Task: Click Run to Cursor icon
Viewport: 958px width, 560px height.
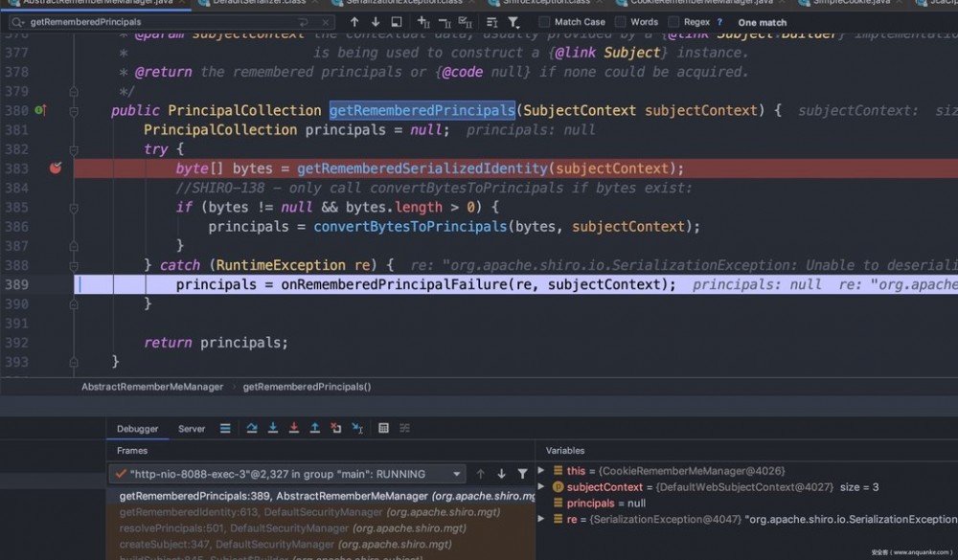Action: click(356, 428)
